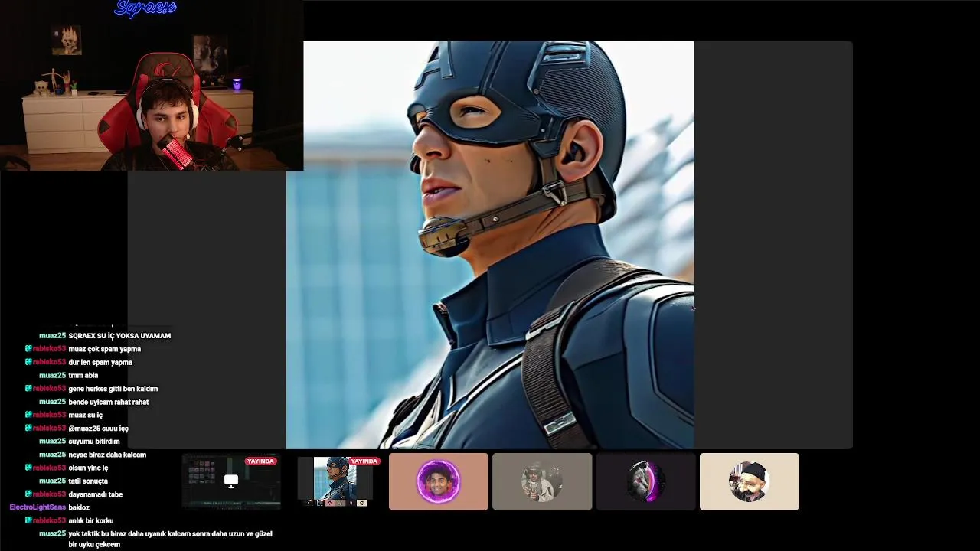Select the gray participant tile with hooded avatar

[x=542, y=481]
